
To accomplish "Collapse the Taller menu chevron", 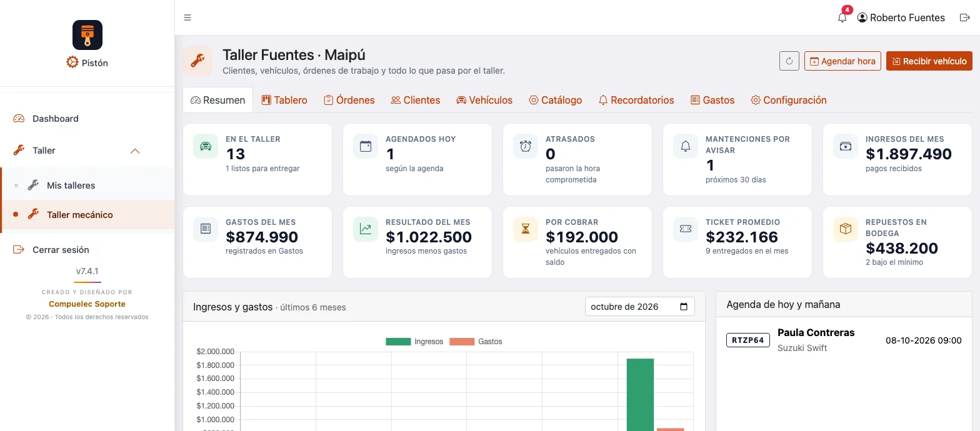I will (x=134, y=151).
